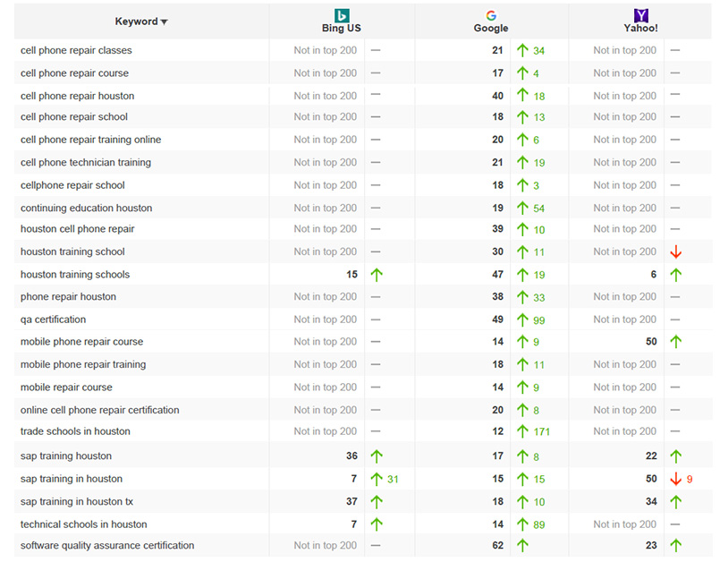This screenshot has width=728, height=562.
Task: Click Bing green up arrow for houston training schools
Action: point(376,275)
